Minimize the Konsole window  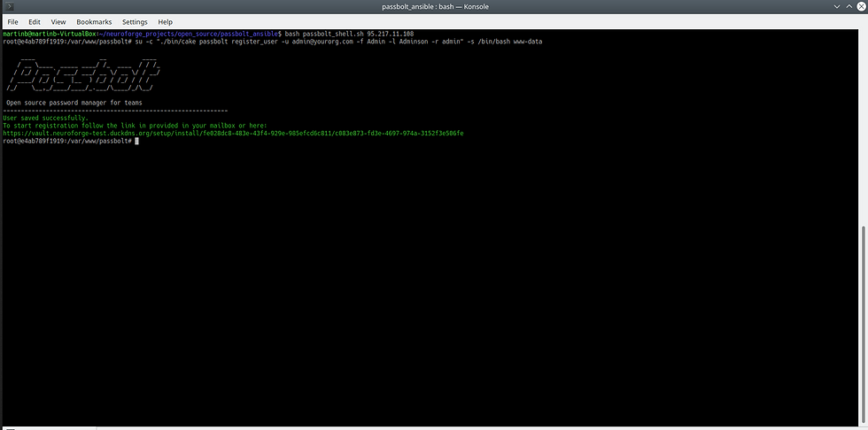836,6
